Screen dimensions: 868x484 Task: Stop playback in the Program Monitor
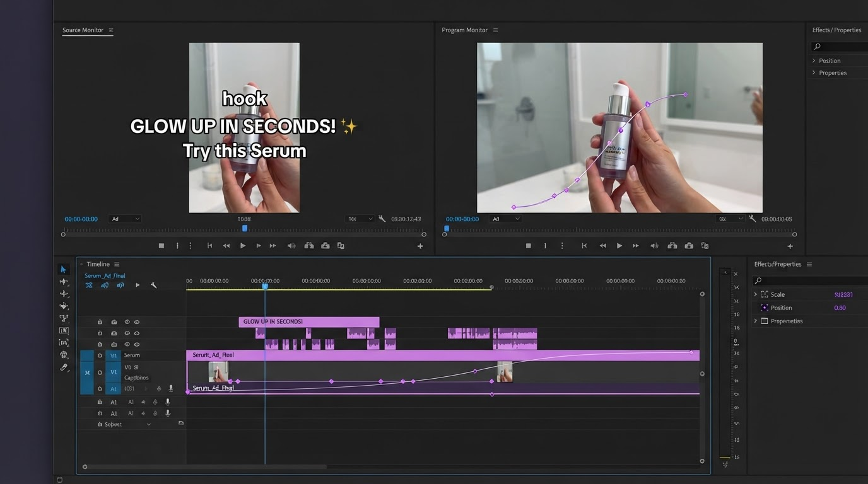click(x=529, y=246)
